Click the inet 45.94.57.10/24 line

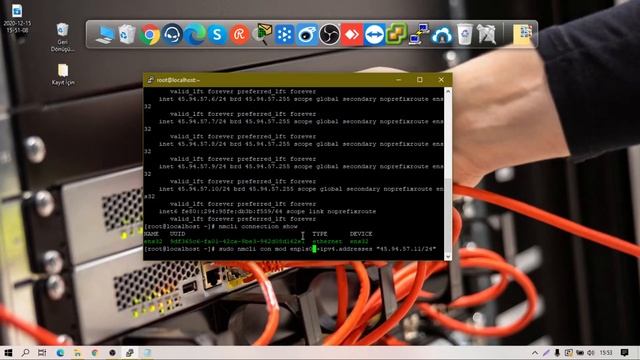pyautogui.click(x=302, y=189)
